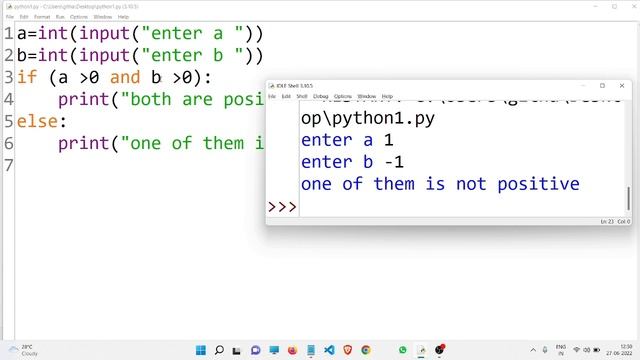Open Options menu in IDLE Shell
640x360 pixels.
click(342, 96)
